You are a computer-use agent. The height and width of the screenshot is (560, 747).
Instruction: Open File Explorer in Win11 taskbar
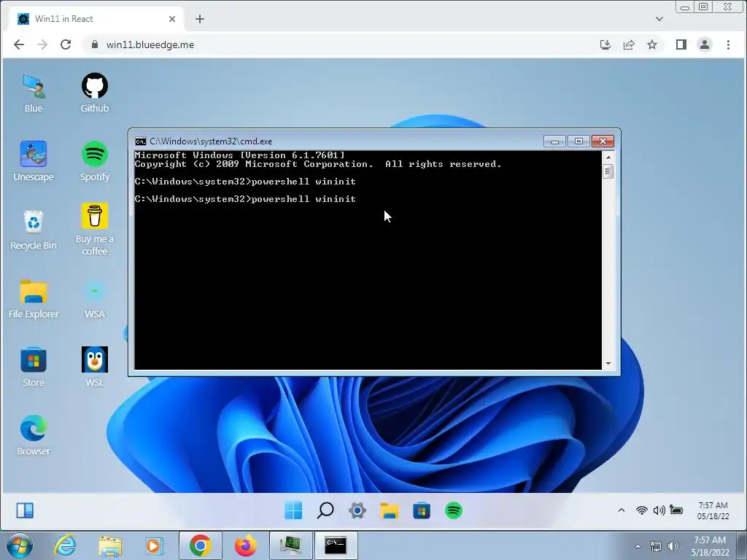390,510
